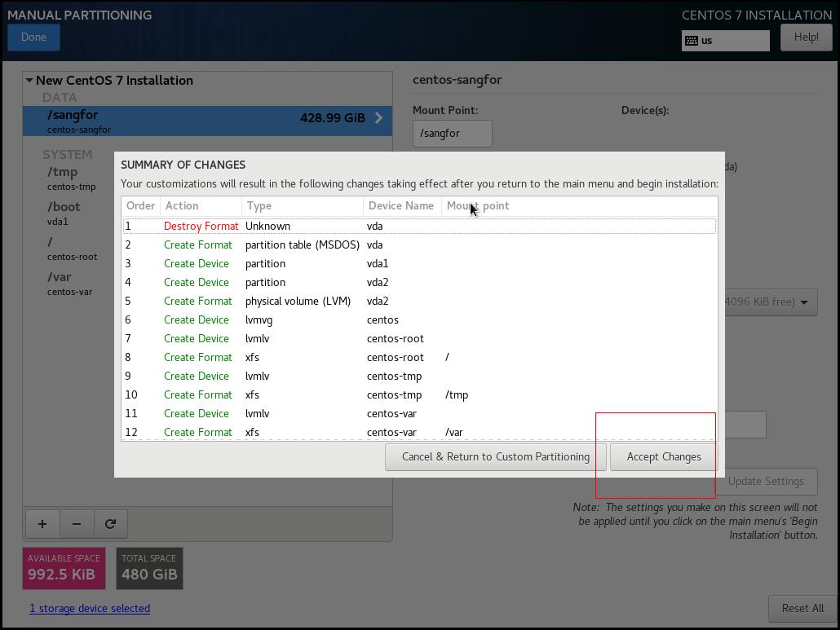Open the 1 storage device selected link

click(x=90, y=609)
